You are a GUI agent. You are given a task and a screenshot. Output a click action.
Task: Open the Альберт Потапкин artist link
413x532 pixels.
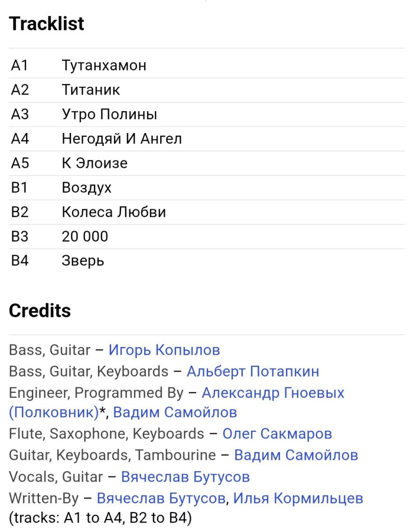[x=253, y=371]
